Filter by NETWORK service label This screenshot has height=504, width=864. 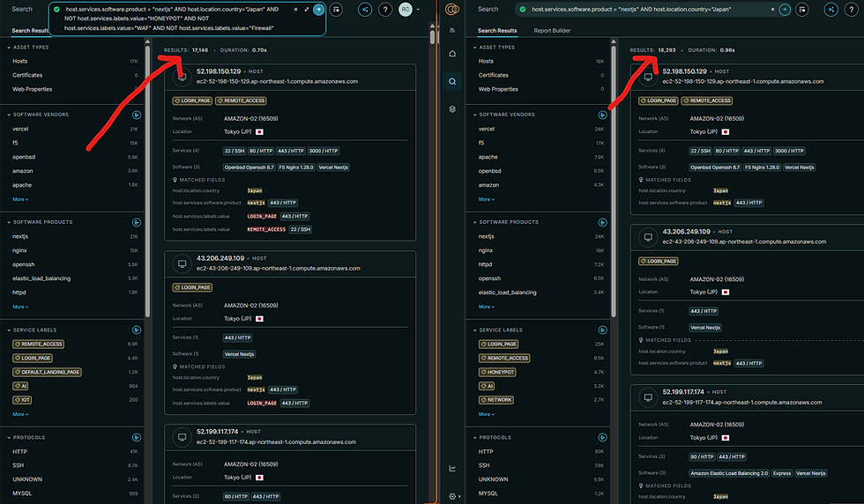pos(496,400)
